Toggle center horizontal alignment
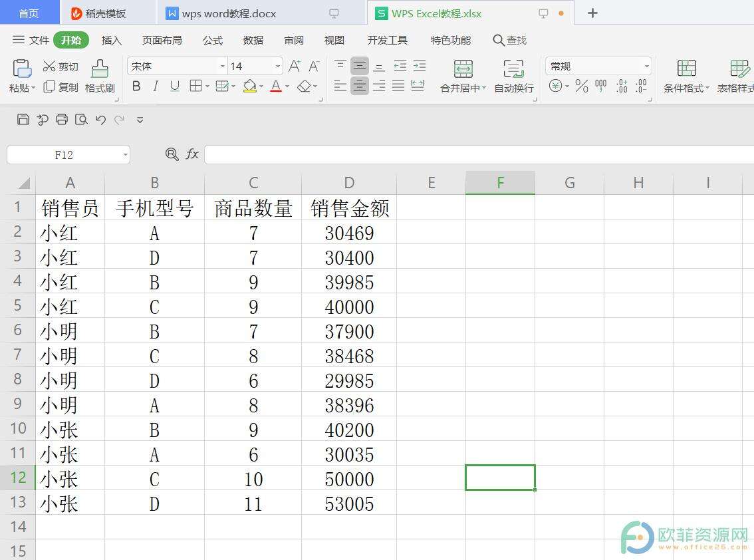Viewport: 754px width, 560px height. pyautogui.click(x=360, y=86)
